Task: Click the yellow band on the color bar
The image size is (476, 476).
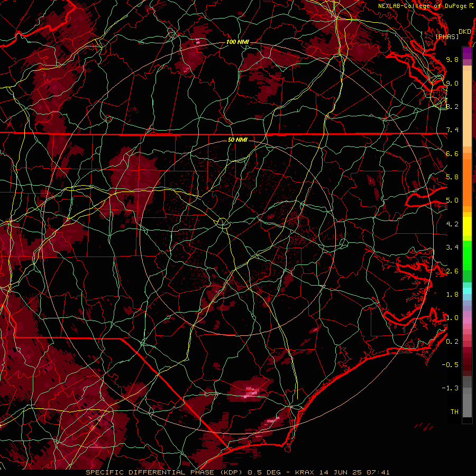Action: (467, 226)
